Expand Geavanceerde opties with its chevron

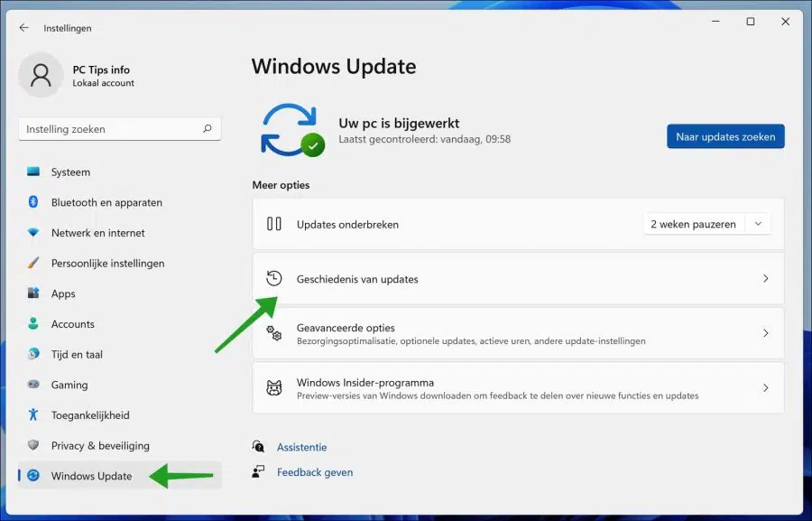(766, 333)
